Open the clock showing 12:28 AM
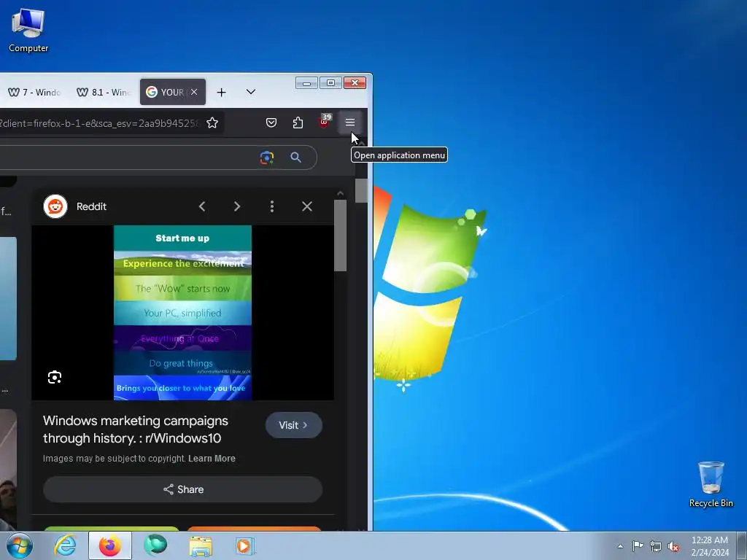Screen dimensions: 747x560 click(x=709, y=546)
